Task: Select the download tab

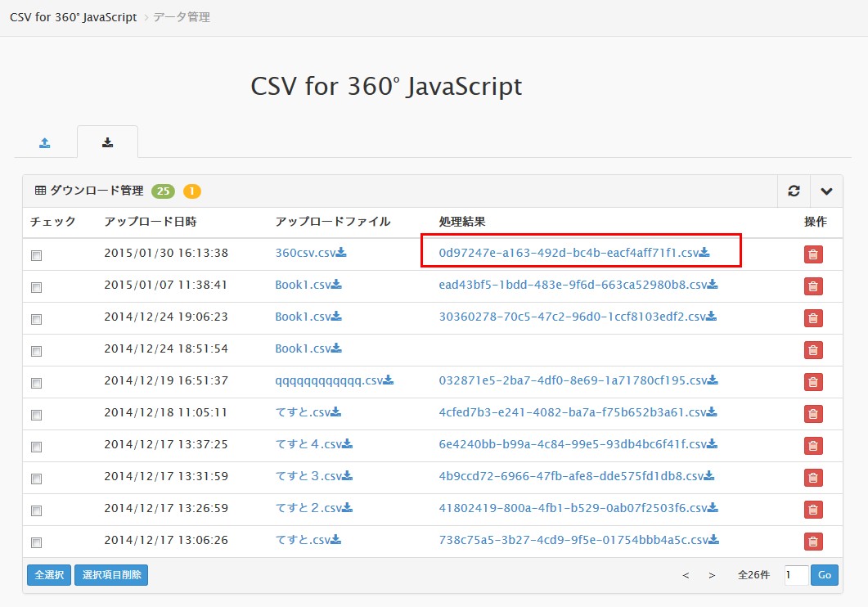Action: (x=107, y=142)
